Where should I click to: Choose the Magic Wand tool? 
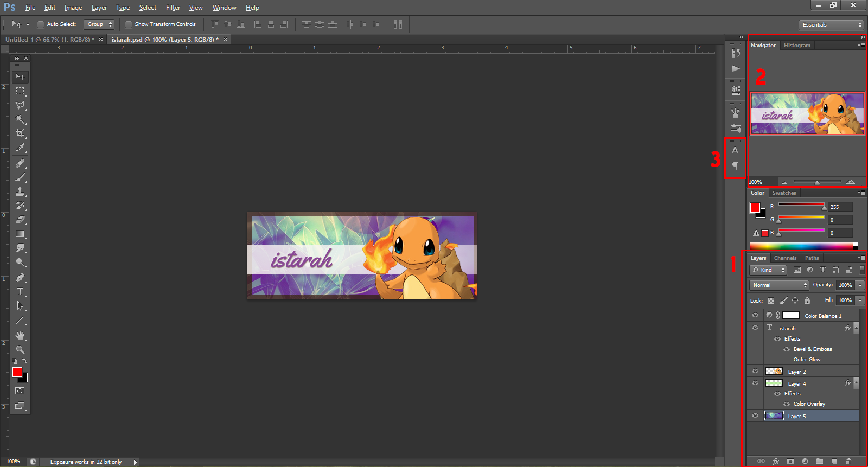[x=20, y=119]
